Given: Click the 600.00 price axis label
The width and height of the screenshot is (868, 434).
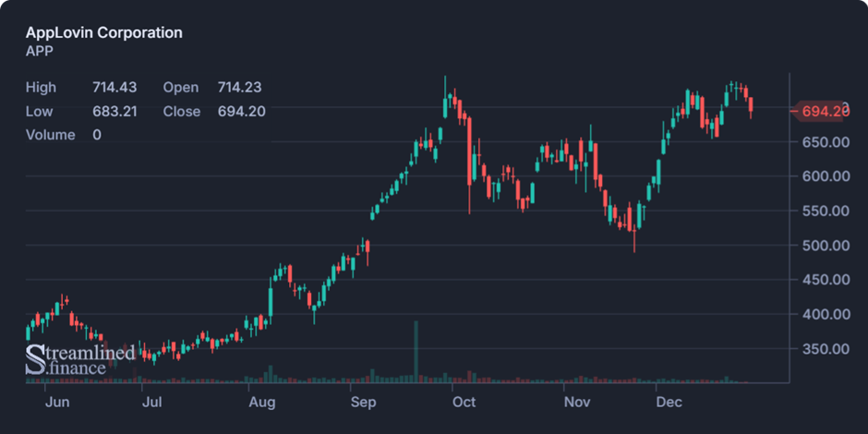Looking at the screenshot, I should [826, 176].
